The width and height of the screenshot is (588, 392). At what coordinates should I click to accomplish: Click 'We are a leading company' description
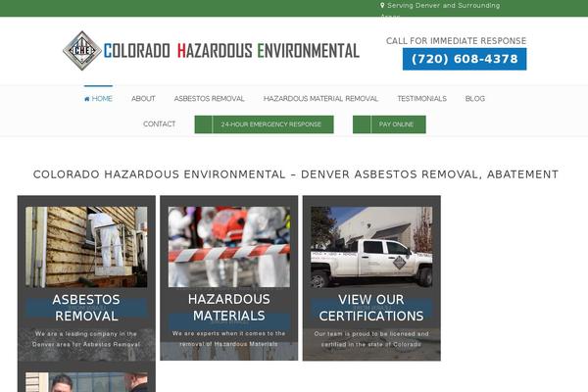(x=86, y=339)
